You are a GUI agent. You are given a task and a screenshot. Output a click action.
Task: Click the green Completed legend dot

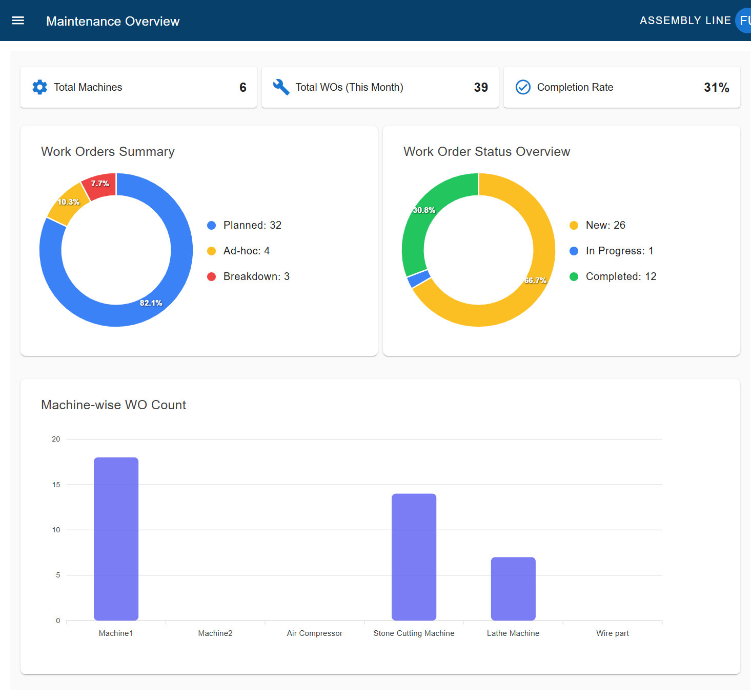click(575, 276)
